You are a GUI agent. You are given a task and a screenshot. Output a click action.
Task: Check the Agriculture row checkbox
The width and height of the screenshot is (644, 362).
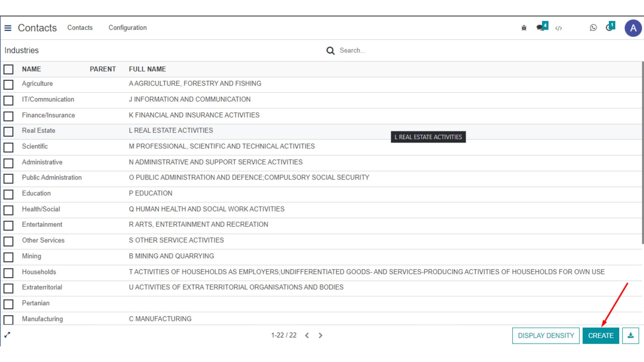click(8, 84)
